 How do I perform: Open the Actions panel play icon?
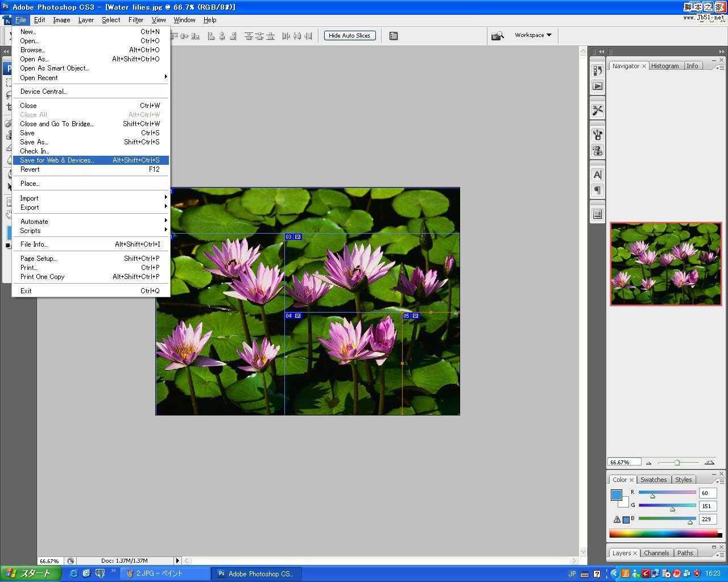[597, 86]
